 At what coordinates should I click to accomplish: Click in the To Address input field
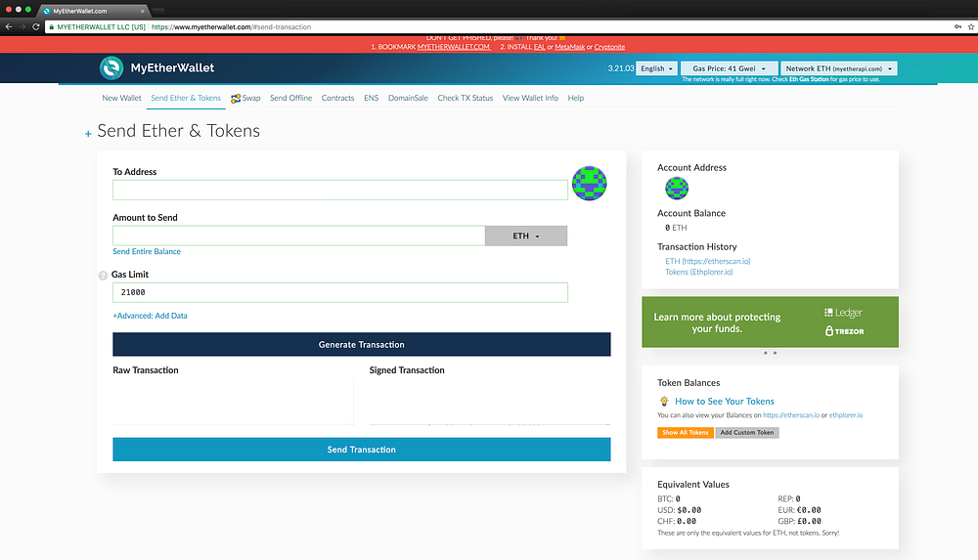pyautogui.click(x=340, y=191)
